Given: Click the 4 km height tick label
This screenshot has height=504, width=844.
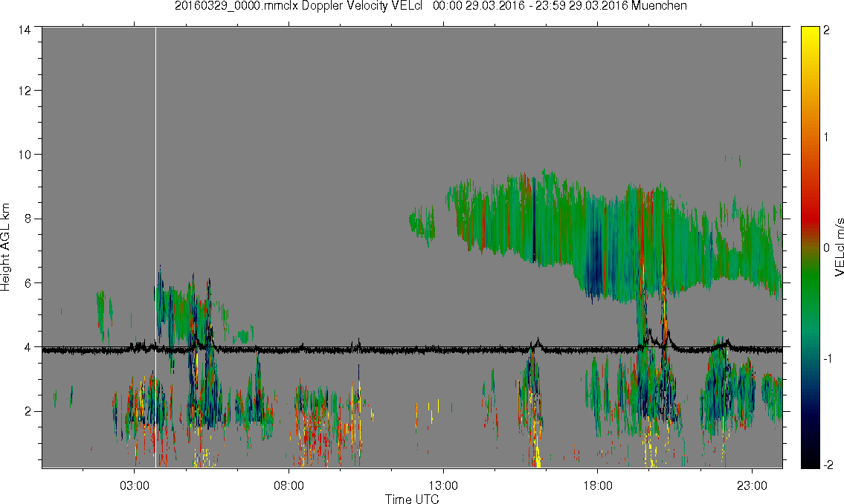Looking at the screenshot, I should (x=27, y=347).
